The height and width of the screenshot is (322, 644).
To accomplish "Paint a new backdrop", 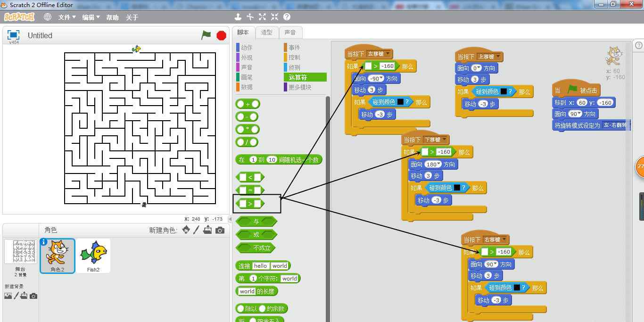I will coord(16,296).
